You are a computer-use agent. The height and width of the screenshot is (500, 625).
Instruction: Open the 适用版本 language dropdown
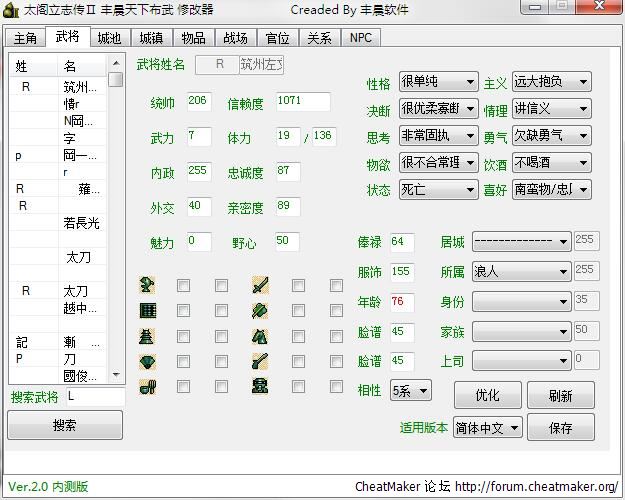coord(488,427)
